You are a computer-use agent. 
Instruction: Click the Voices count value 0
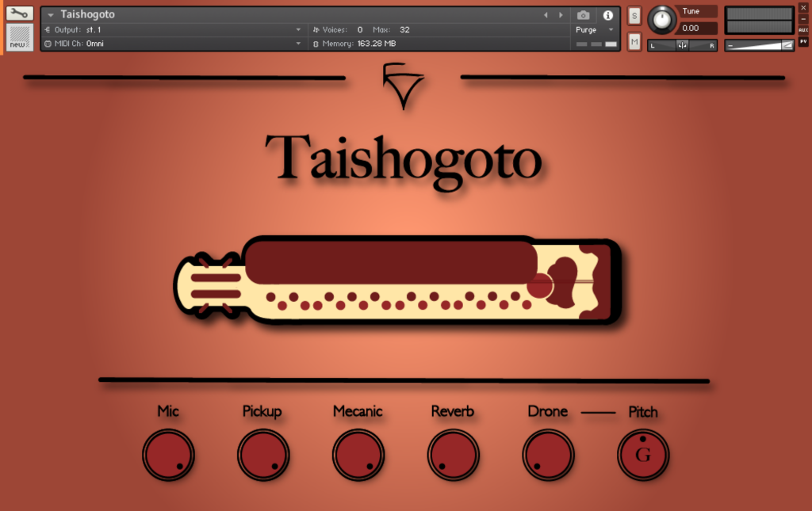click(360, 29)
